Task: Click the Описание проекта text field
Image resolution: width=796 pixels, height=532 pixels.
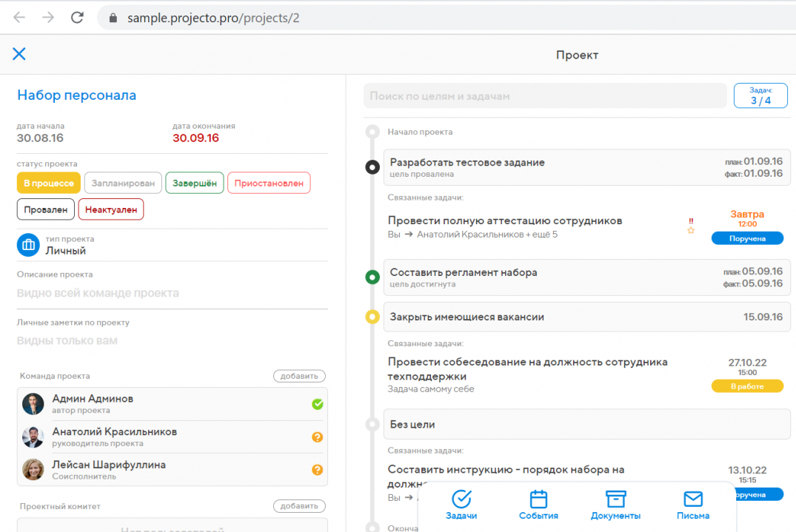Action: (173, 293)
